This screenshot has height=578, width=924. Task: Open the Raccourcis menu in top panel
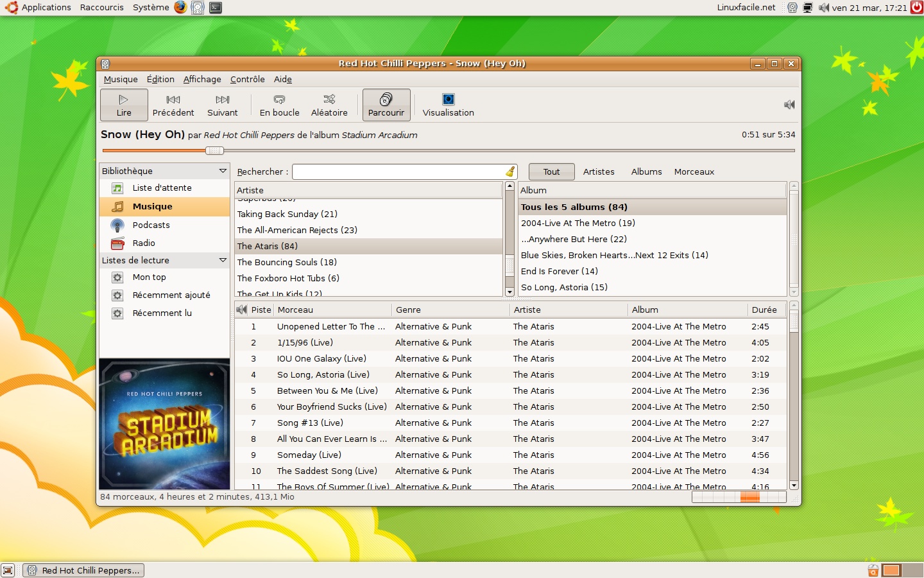102,8
